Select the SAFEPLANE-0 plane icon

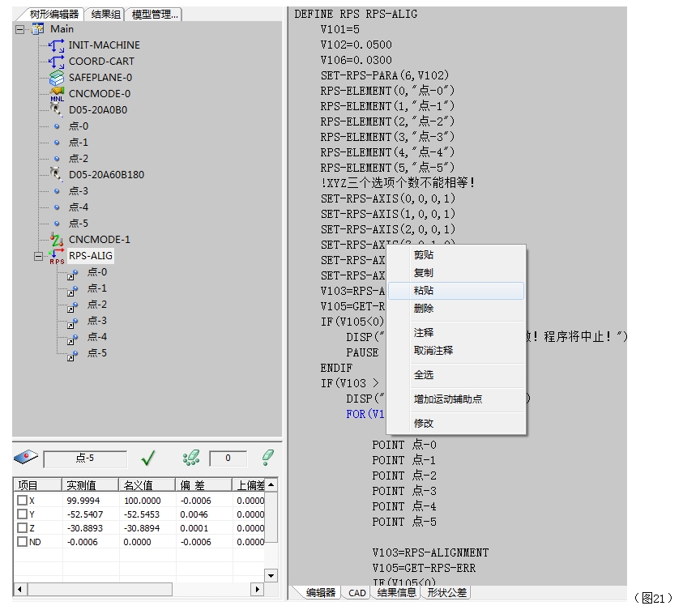(x=56, y=78)
